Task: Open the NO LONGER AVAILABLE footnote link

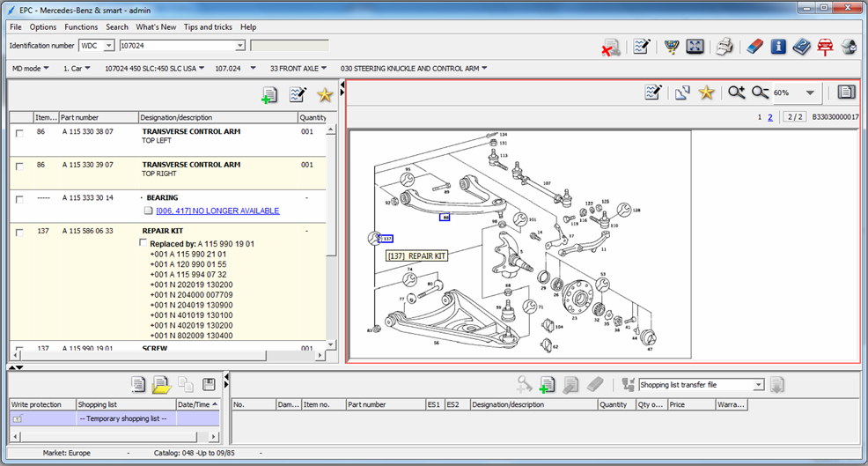Action: click(217, 211)
